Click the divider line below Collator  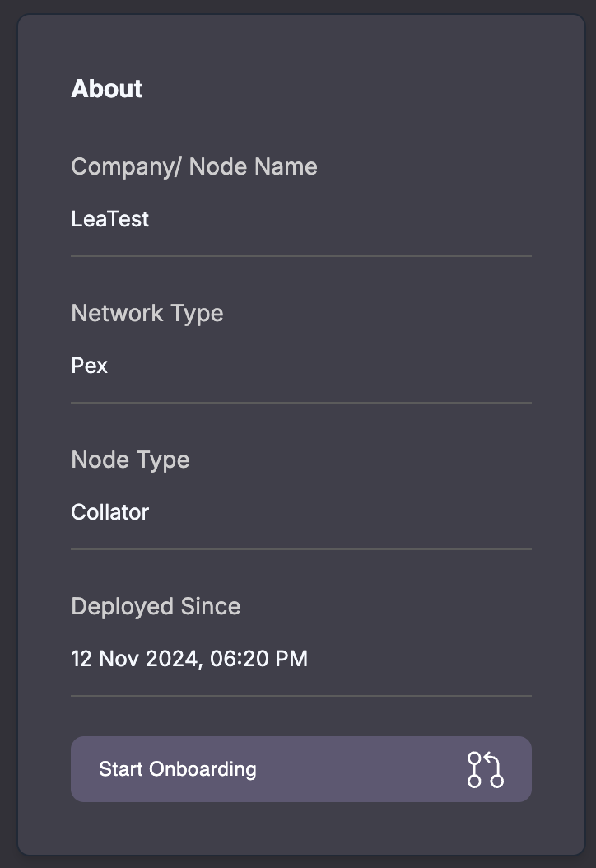pyautogui.click(x=300, y=549)
